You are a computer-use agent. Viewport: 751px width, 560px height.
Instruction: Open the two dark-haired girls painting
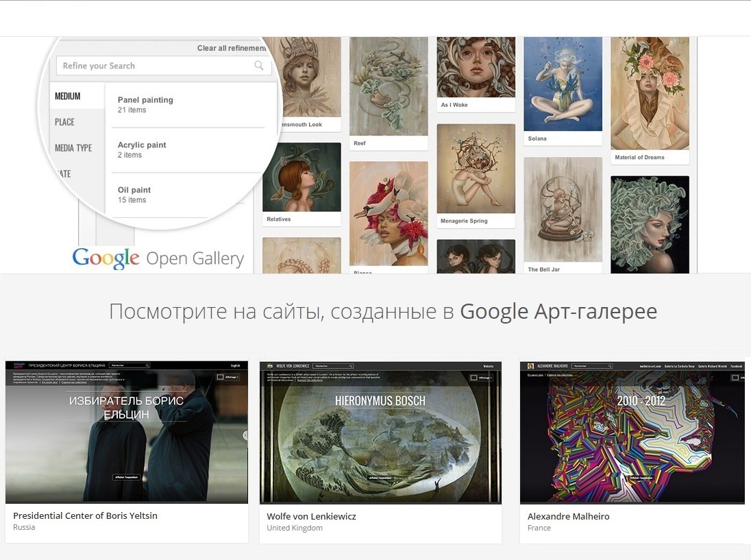[x=476, y=256]
